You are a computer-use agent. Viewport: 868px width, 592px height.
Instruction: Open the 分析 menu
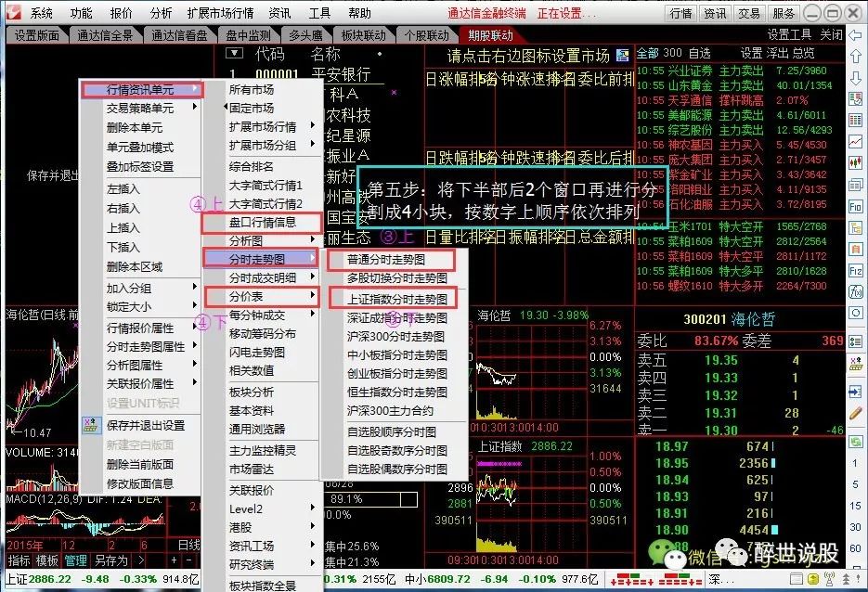point(162,13)
